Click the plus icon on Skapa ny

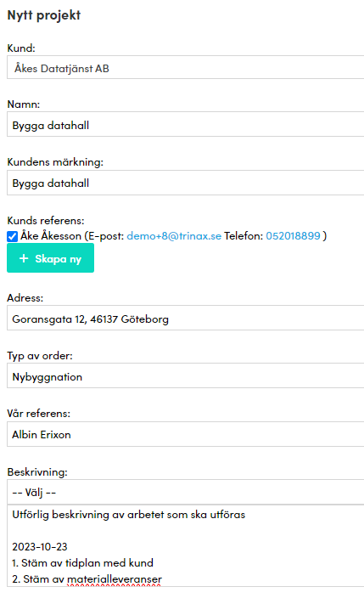(x=24, y=258)
